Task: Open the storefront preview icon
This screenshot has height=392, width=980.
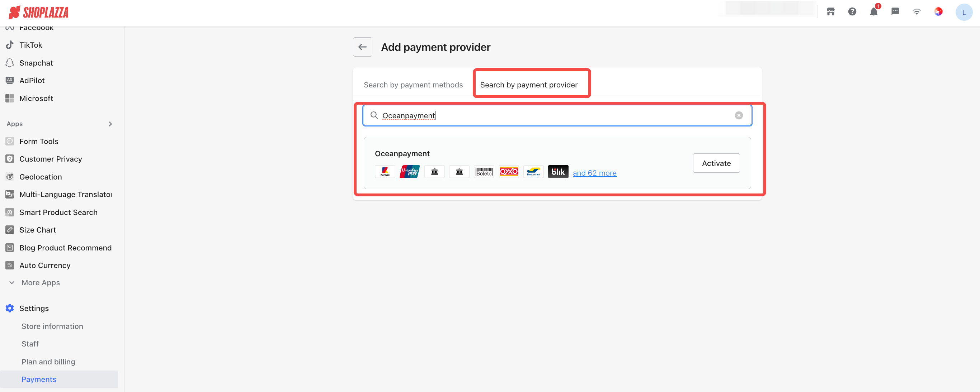Action: point(830,12)
